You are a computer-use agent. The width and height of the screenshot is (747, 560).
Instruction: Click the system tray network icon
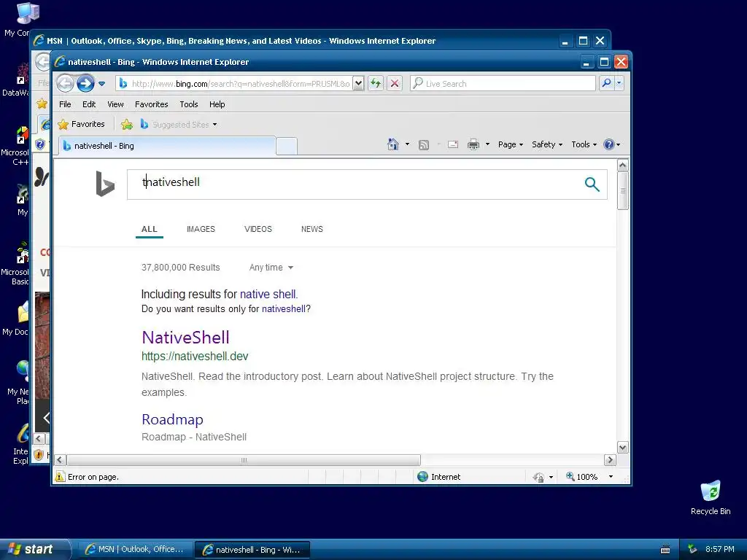click(692, 550)
